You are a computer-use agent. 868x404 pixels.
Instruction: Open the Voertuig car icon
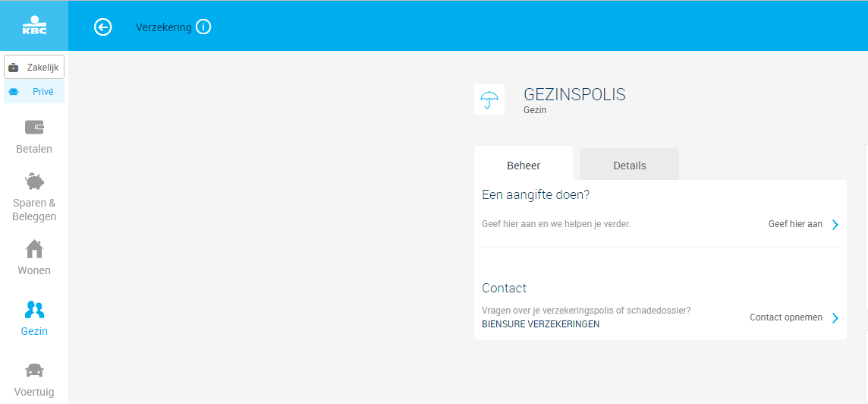point(34,370)
